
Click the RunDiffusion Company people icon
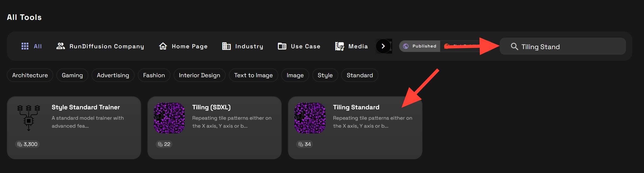pyautogui.click(x=61, y=46)
